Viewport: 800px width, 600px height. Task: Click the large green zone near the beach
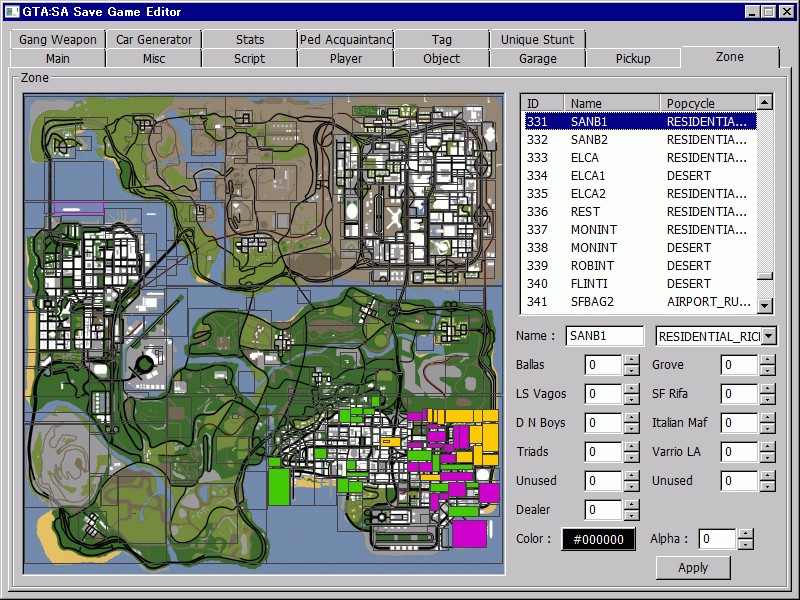[x=279, y=487]
